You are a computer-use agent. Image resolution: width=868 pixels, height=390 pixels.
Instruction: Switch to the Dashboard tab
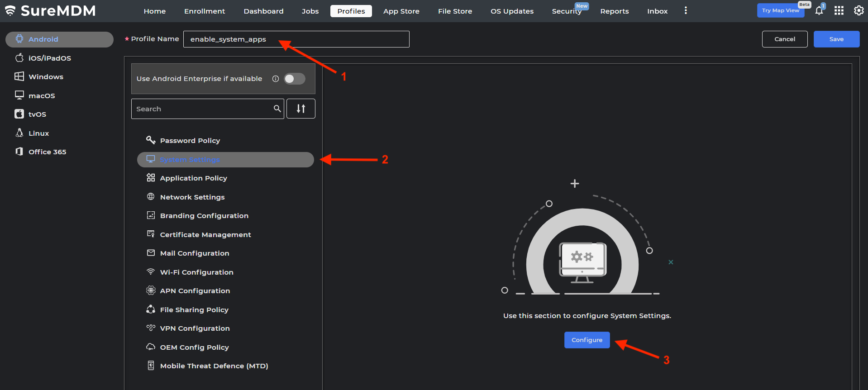click(x=263, y=11)
